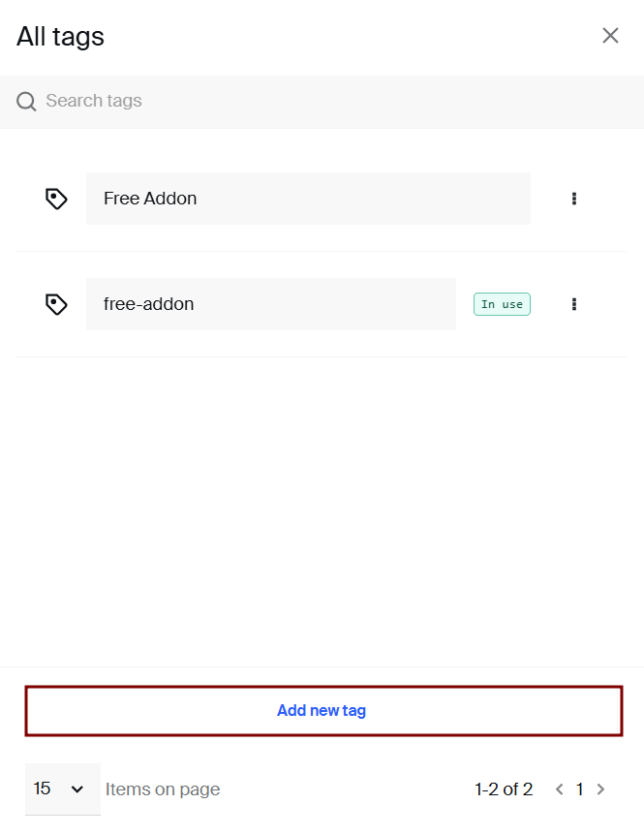This screenshot has width=644, height=835.
Task: Go to the previous page arrow
Action: [559, 789]
